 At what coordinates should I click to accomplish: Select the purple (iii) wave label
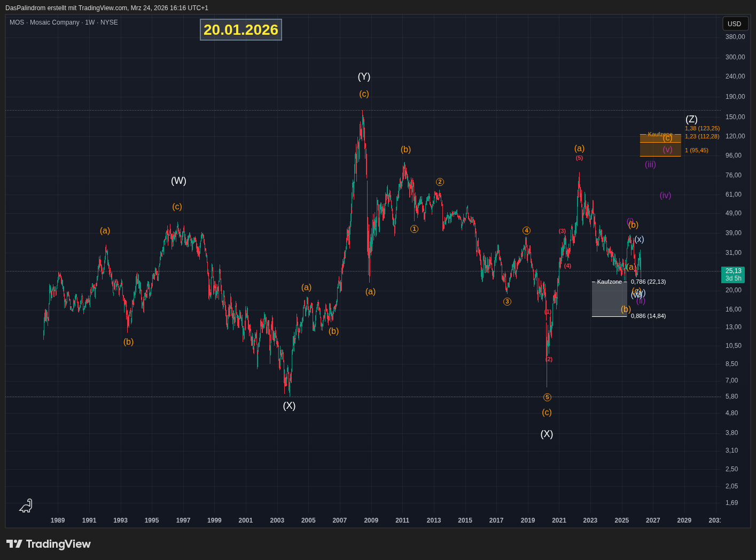(x=650, y=165)
